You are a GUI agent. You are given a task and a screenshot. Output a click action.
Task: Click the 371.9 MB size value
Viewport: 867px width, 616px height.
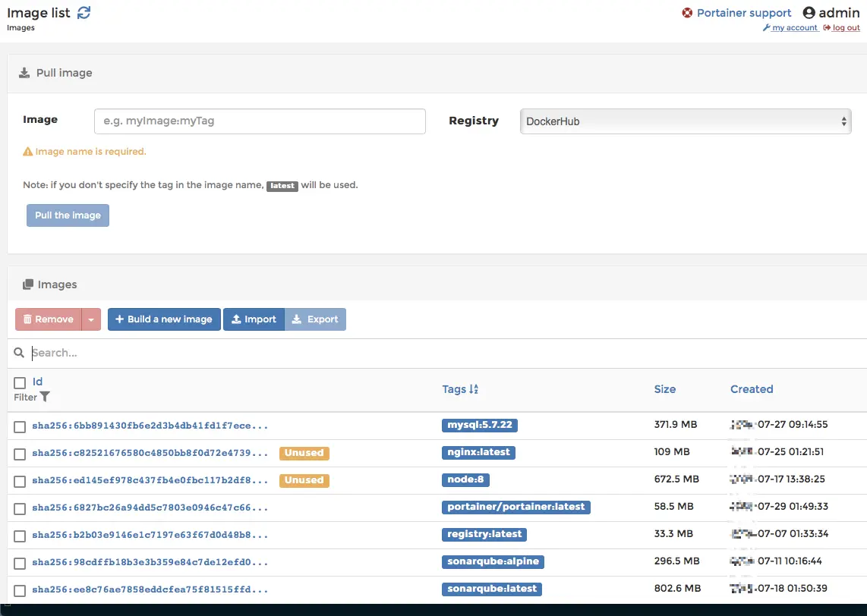pos(675,425)
